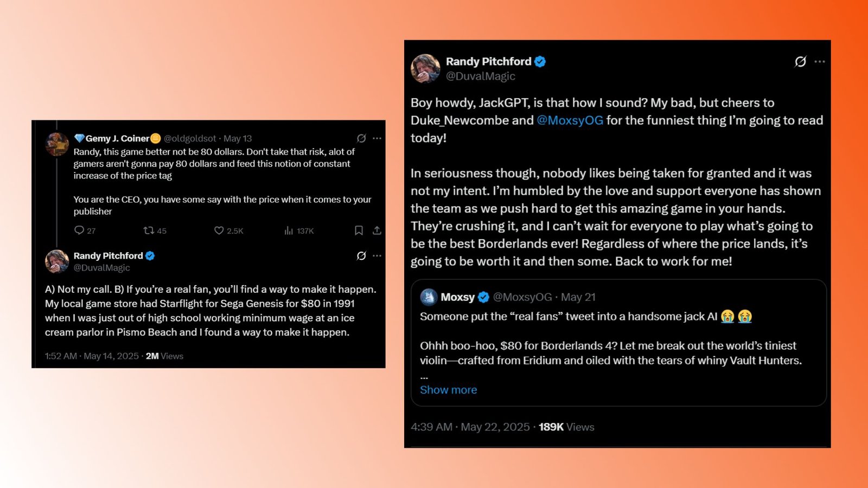Open Moxsy's avatar in quoted tweet
The image size is (868, 488).
429,297
